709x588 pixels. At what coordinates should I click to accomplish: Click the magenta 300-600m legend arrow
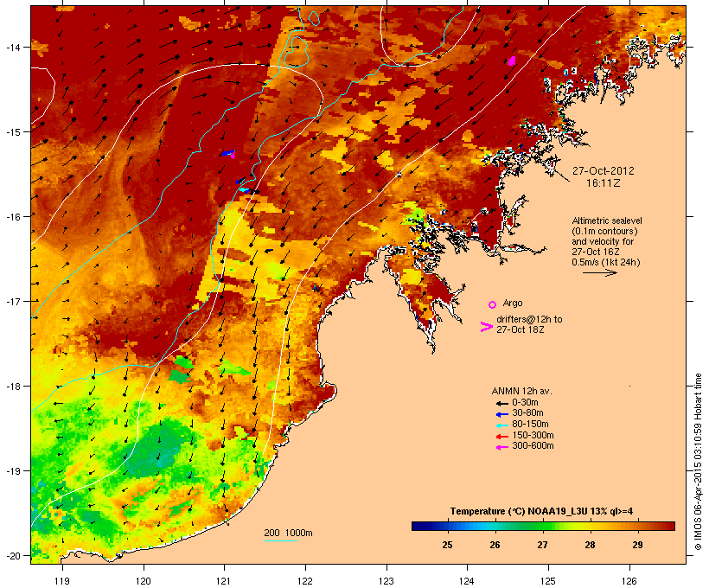click(x=501, y=447)
